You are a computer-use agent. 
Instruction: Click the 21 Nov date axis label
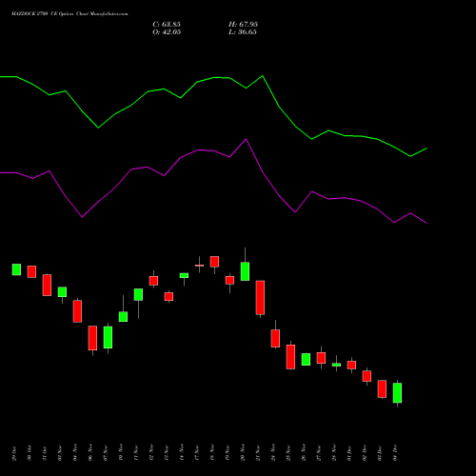(x=258, y=453)
